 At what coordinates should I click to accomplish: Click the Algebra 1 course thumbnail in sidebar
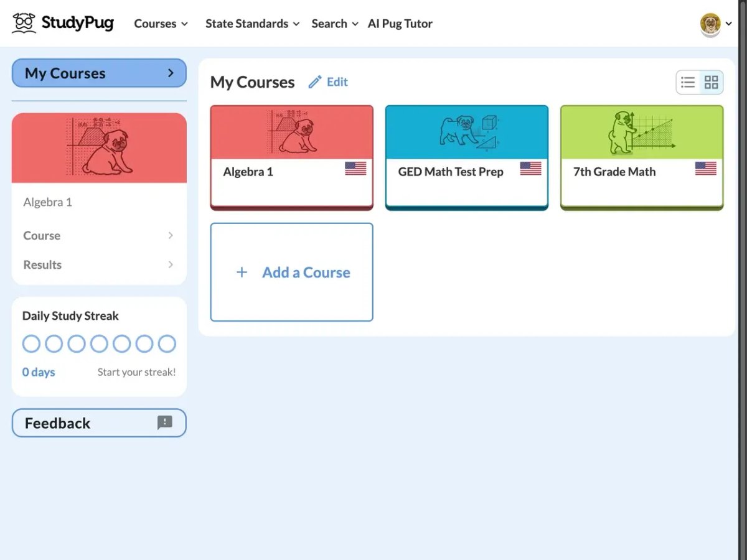99,147
